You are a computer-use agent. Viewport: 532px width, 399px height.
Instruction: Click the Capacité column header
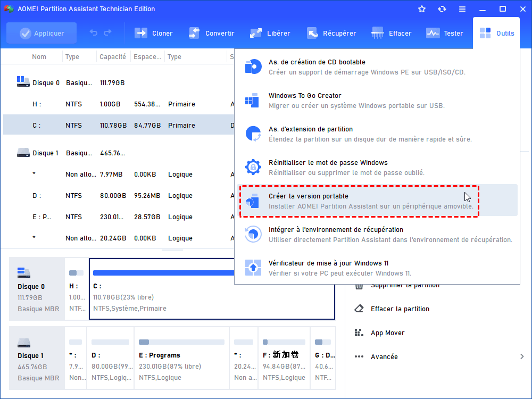coord(113,57)
